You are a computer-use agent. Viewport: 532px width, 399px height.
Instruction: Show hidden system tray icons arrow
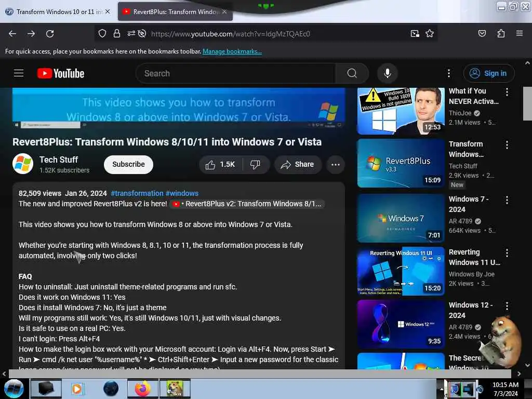(442, 389)
